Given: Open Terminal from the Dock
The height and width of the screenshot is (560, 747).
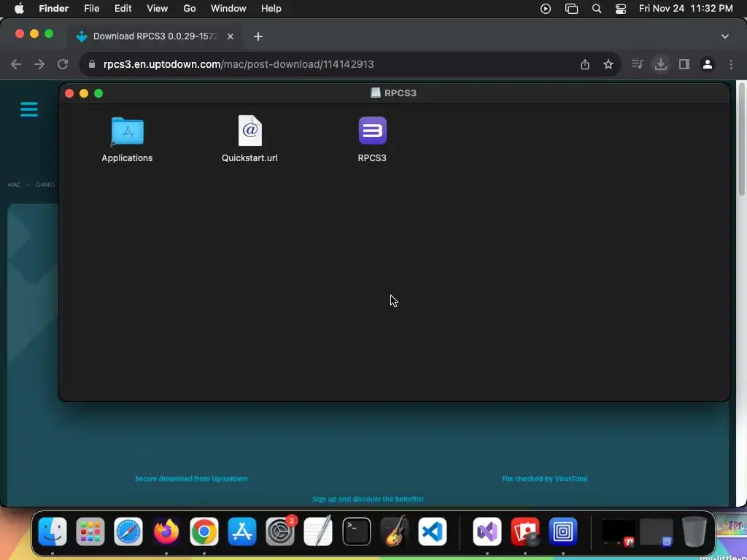Looking at the screenshot, I should pyautogui.click(x=356, y=532).
